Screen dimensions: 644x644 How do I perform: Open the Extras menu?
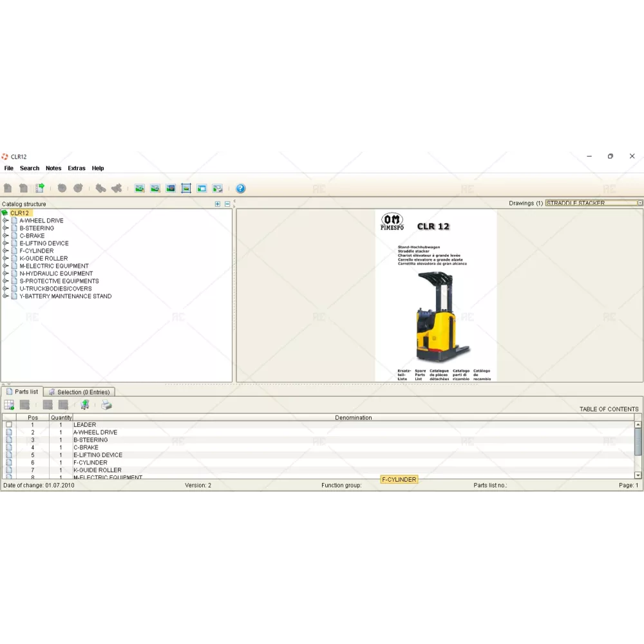76,168
